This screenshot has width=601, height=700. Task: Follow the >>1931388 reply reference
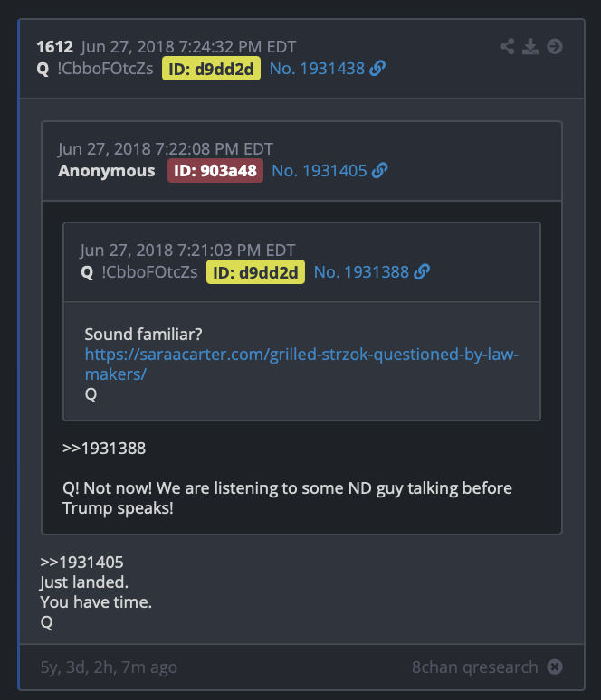[104, 449]
